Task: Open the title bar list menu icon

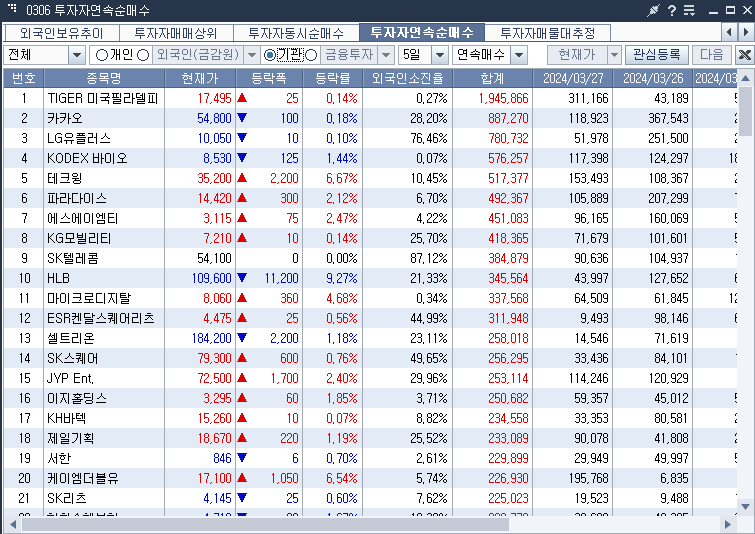Action: click(690, 10)
